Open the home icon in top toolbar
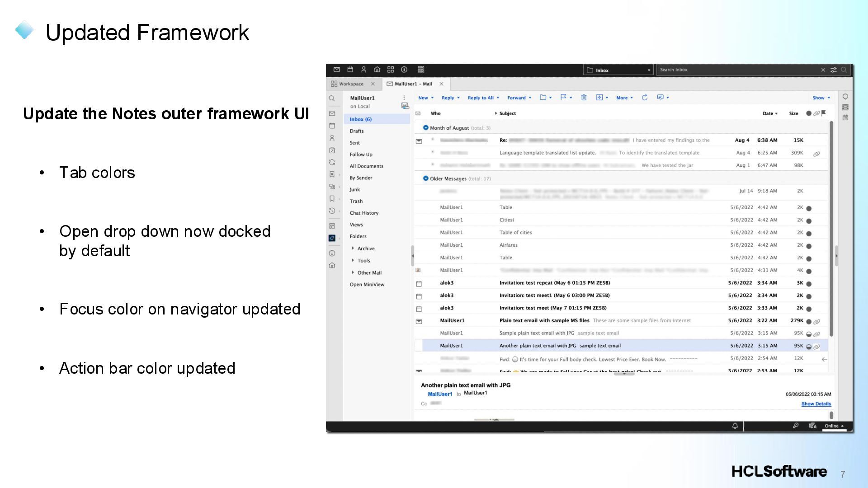This screenshot has height=488, width=868. (x=377, y=70)
